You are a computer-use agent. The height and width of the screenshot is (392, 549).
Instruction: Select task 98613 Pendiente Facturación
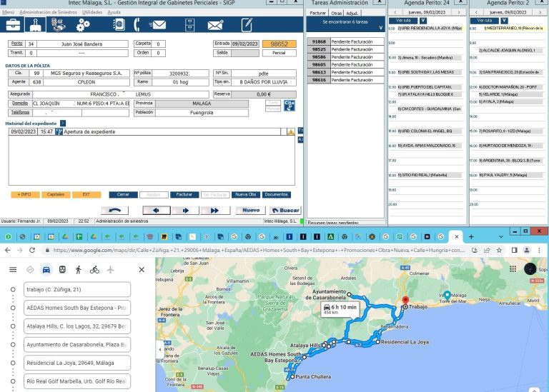pyautogui.click(x=345, y=72)
